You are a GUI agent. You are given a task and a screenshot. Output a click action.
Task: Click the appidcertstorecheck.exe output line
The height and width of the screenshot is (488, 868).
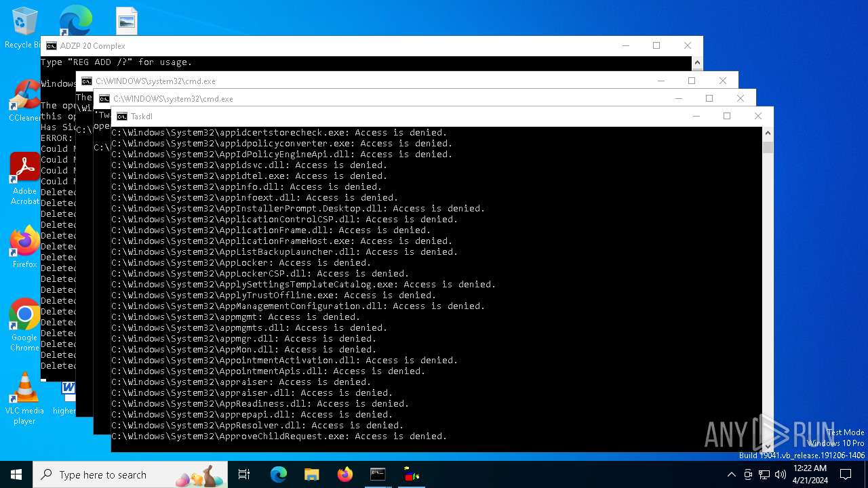(x=279, y=132)
